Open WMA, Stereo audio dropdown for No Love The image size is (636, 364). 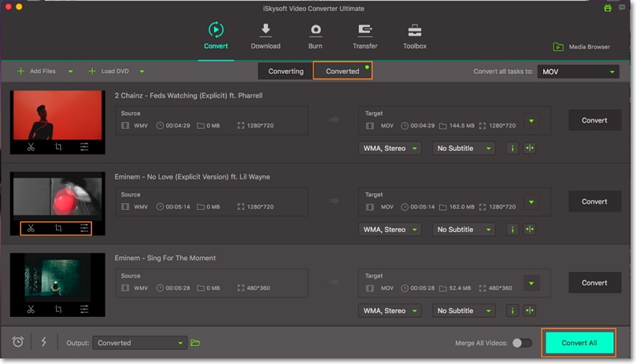pos(390,229)
